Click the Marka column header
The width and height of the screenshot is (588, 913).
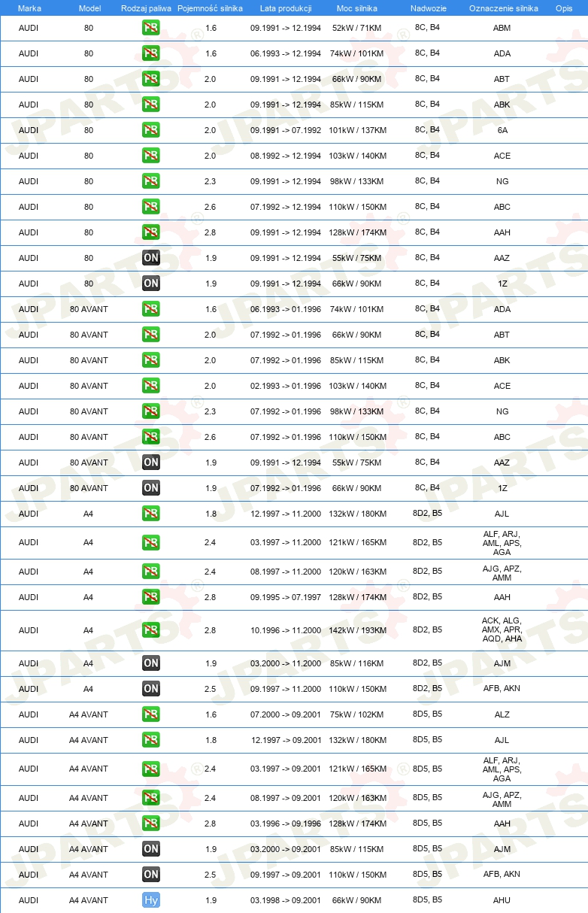tap(29, 8)
